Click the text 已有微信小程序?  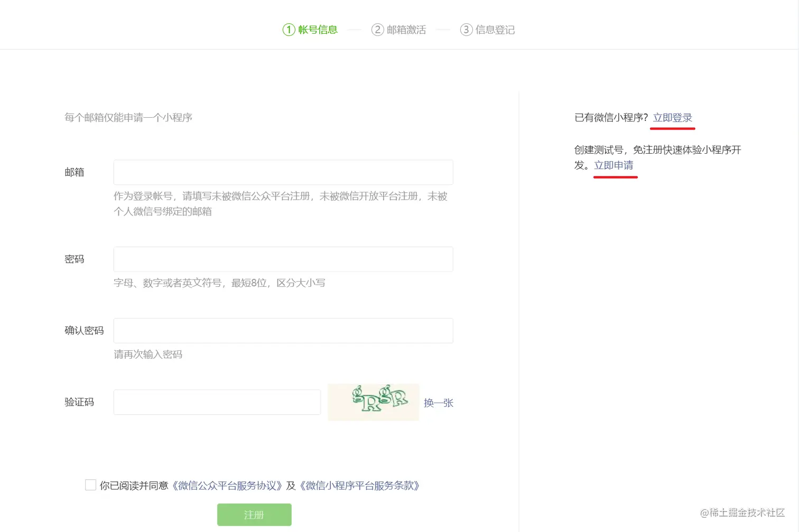click(x=611, y=118)
